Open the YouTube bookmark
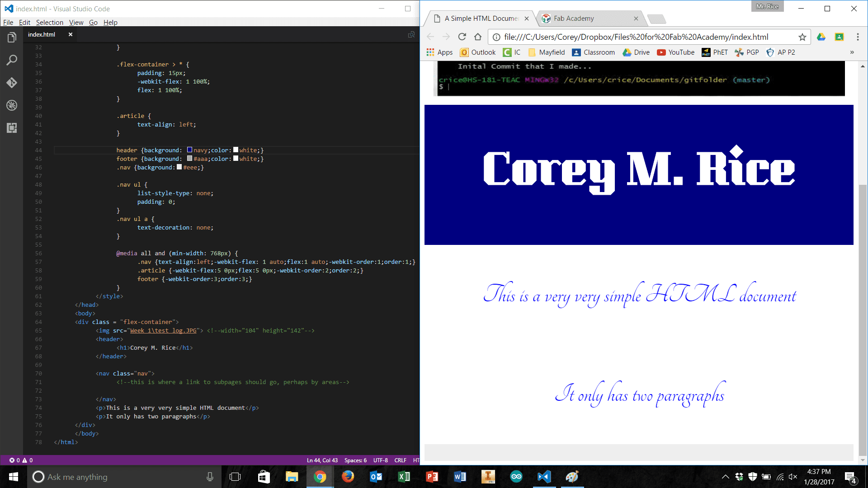This screenshot has height=488, width=868. (675, 52)
